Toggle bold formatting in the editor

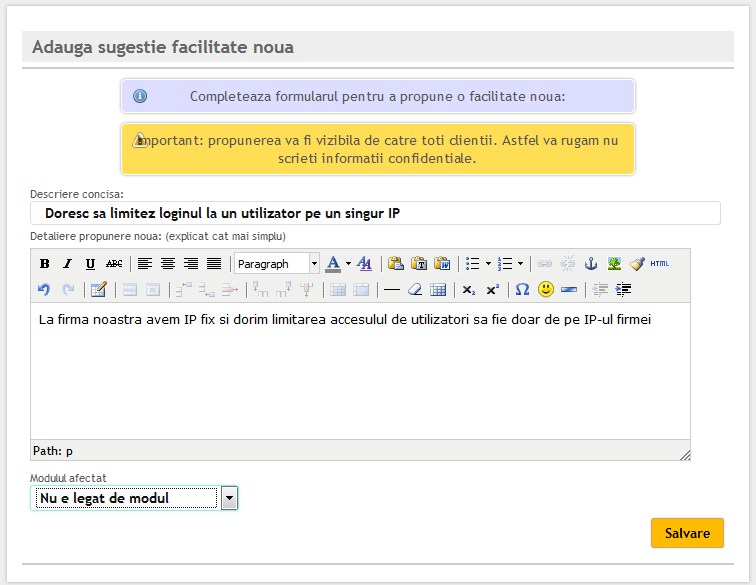44,264
